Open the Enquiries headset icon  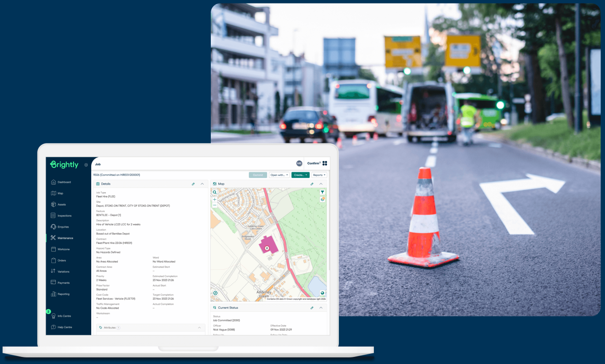[53, 227]
